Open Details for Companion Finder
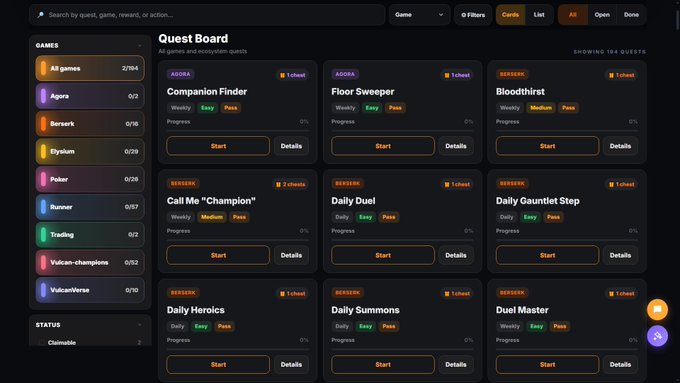This screenshot has height=383, width=680. point(291,146)
